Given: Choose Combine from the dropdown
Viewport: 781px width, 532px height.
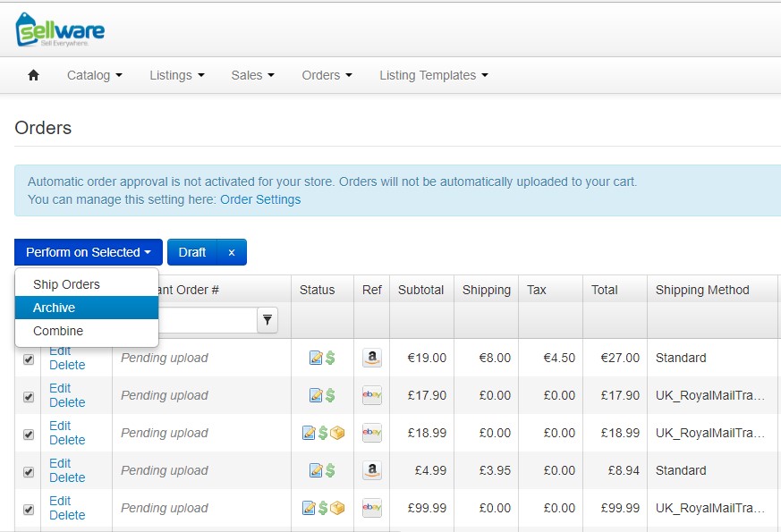Looking at the screenshot, I should click(x=87, y=331).
